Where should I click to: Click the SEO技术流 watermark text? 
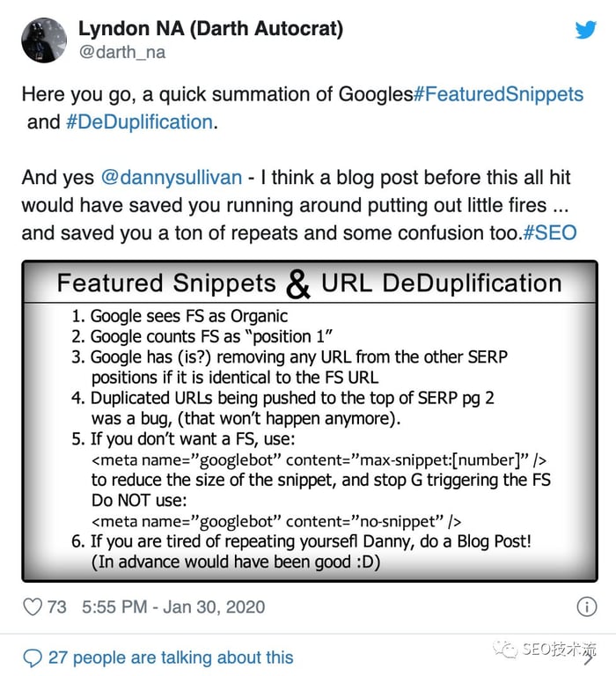[x=558, y=650]
